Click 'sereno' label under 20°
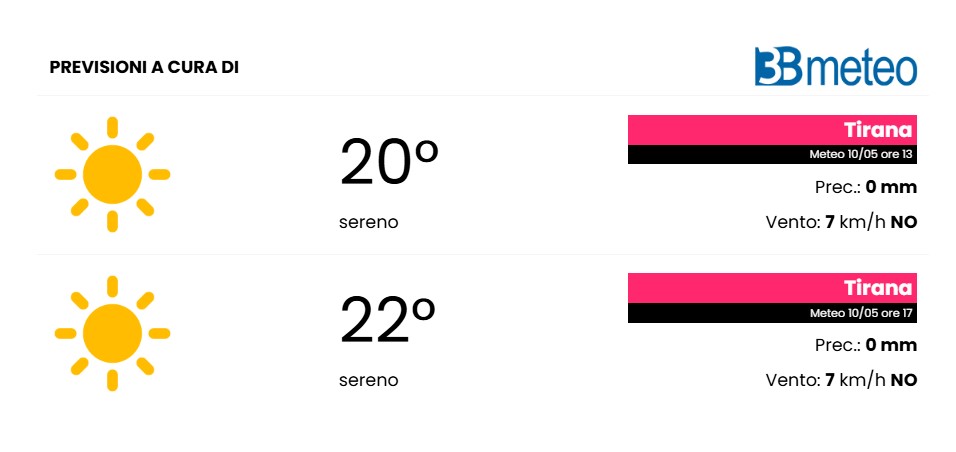This screenshot has height=452, width=956. 368,223
